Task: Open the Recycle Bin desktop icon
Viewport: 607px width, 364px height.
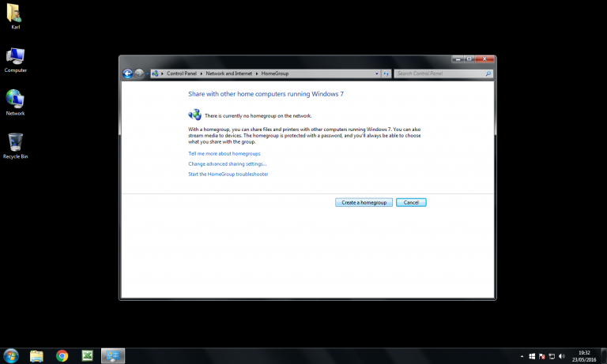Action: pos(15,144)
